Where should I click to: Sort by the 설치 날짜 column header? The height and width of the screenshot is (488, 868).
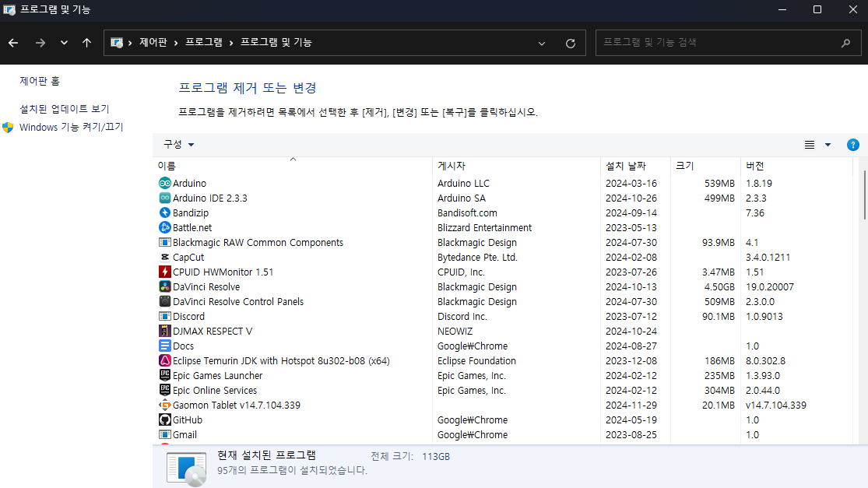[635, 166]
